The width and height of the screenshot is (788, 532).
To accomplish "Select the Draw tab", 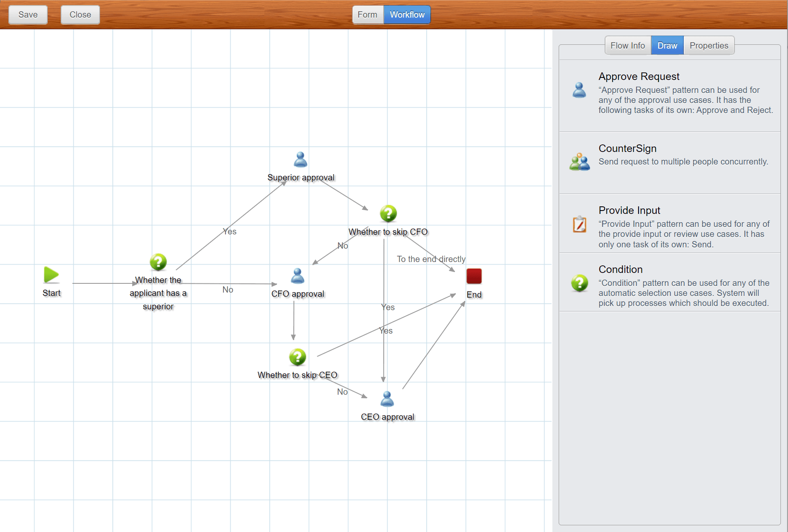I will point(667,46).
